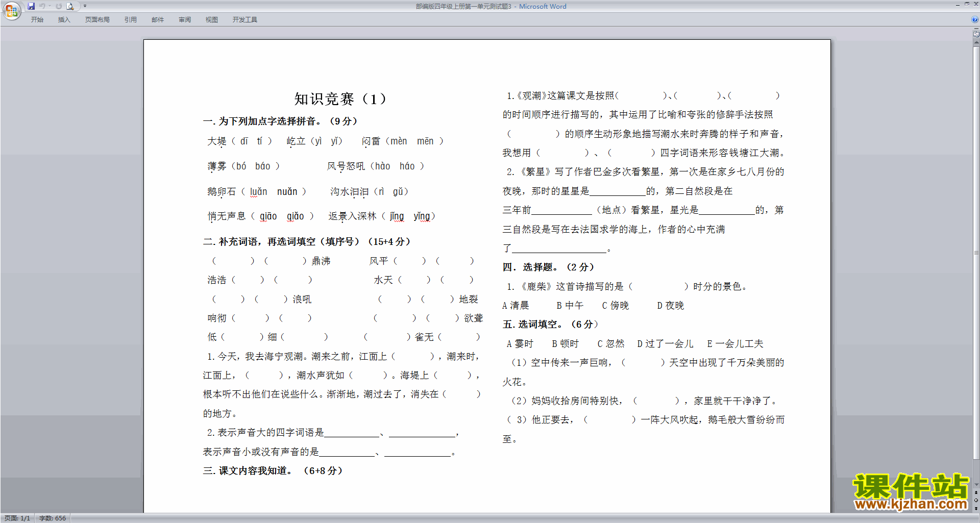Switch to the 审阅 ribbon tab

tap(184, 20)
